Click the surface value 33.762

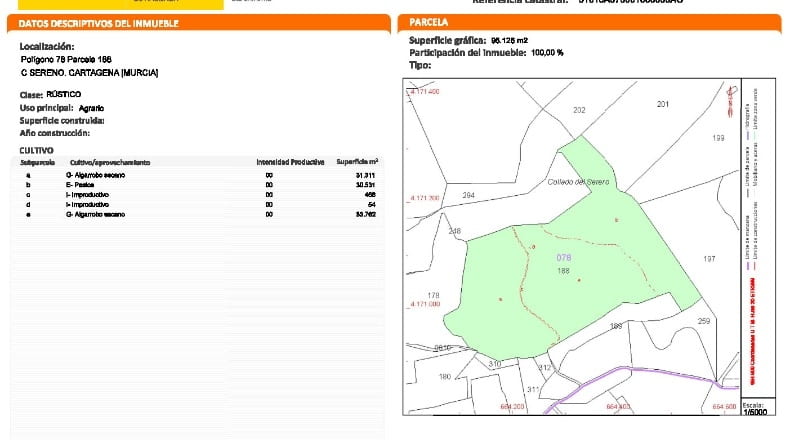(x=365, y=214)
